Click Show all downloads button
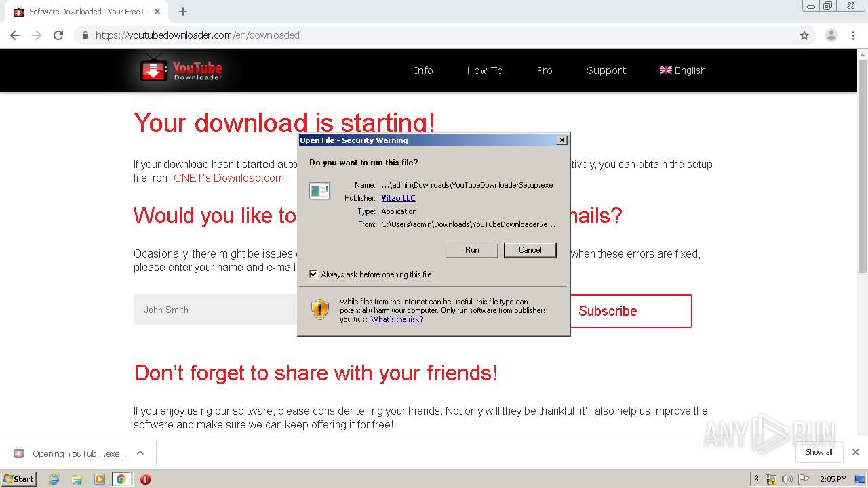Screen dimensions: 868x488 tap(819, 452)
